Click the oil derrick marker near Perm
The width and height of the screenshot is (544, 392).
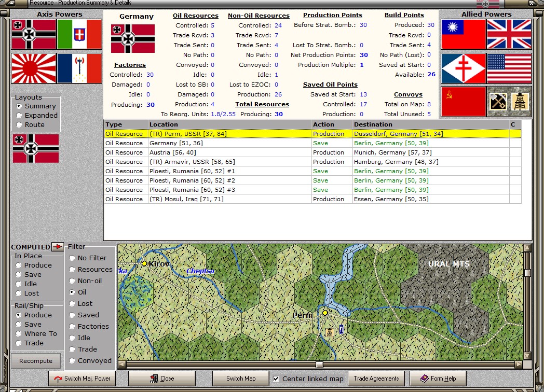(330, 332)
